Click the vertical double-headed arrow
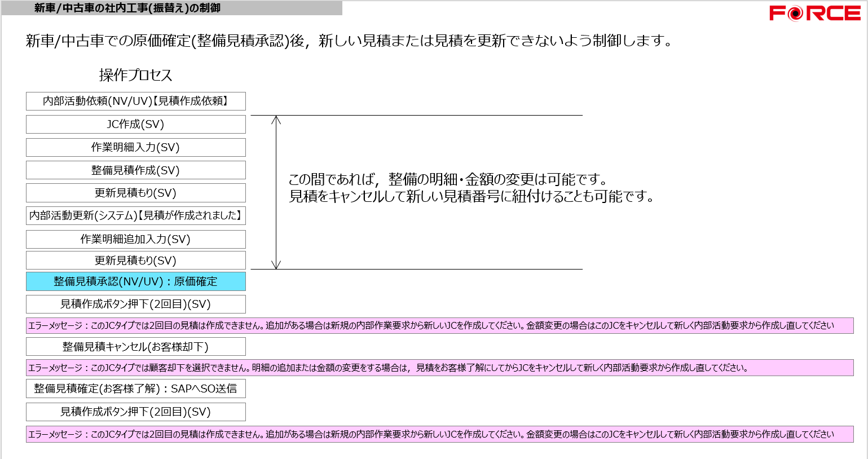The height and width of the screenshot is (459, 868). [x=276, y=192]
